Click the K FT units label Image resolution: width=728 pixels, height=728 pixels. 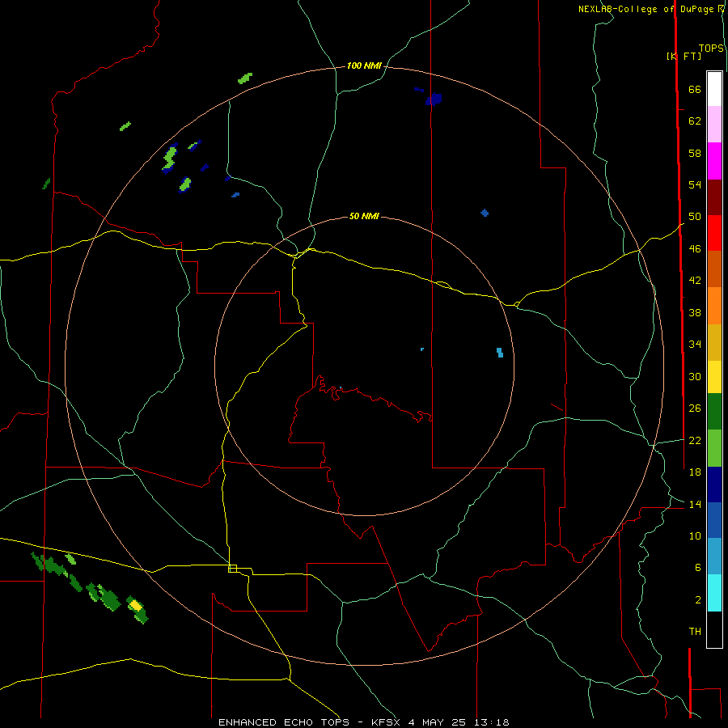click(x=684, y=56)
